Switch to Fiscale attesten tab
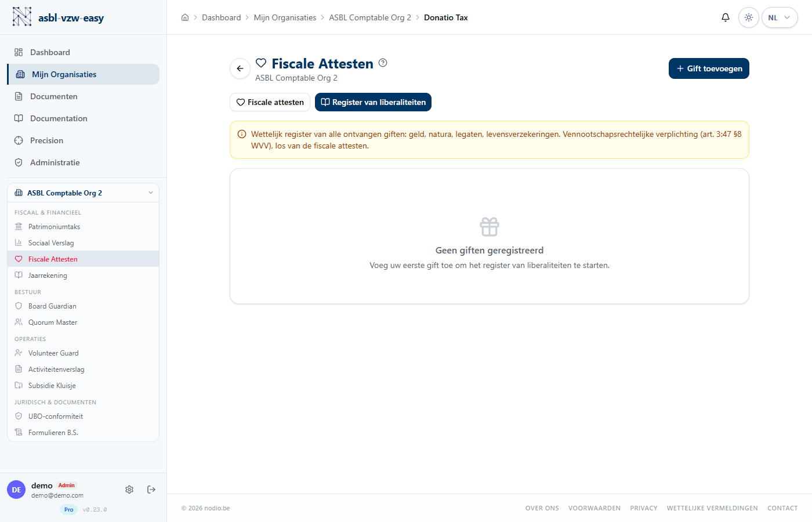Screen dimensions: 812x522 click(270, 102)
